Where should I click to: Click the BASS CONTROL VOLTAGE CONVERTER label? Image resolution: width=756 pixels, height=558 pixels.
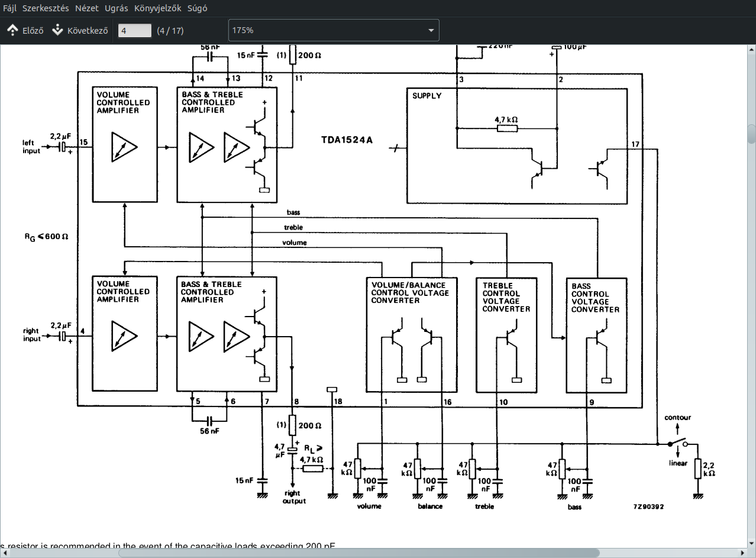tap(595, 298)
